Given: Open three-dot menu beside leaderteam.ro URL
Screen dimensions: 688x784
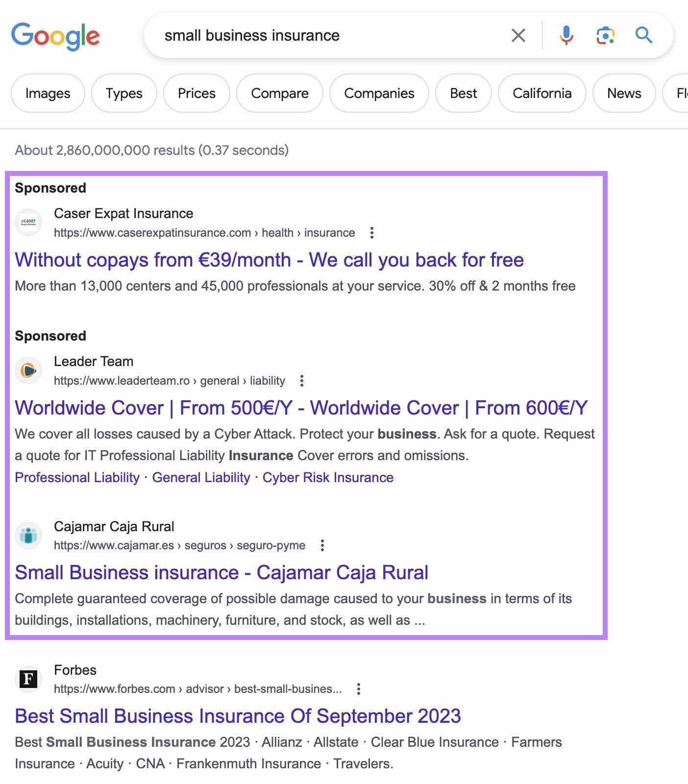Looking at the screenshot, I should pyautogui.click(x=302, y=381).
